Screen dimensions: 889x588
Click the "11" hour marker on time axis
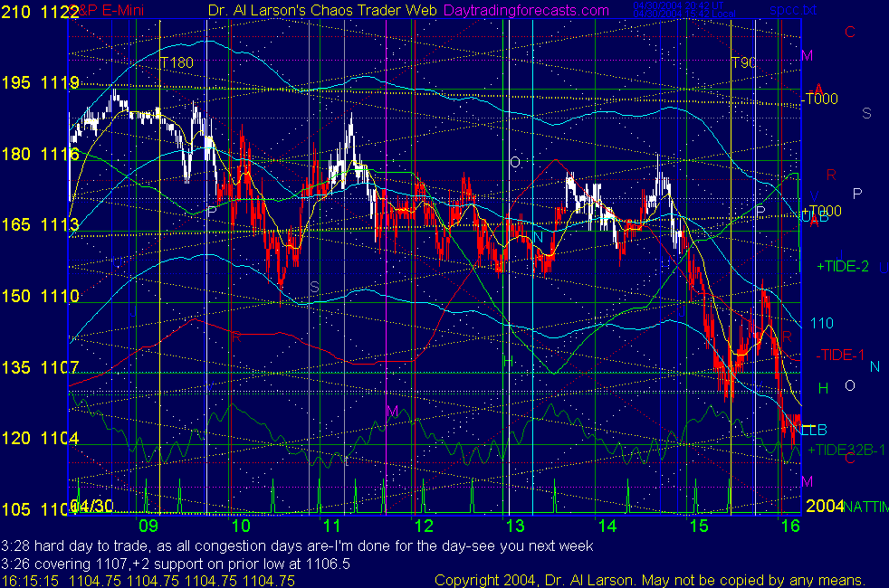(332, 526)
